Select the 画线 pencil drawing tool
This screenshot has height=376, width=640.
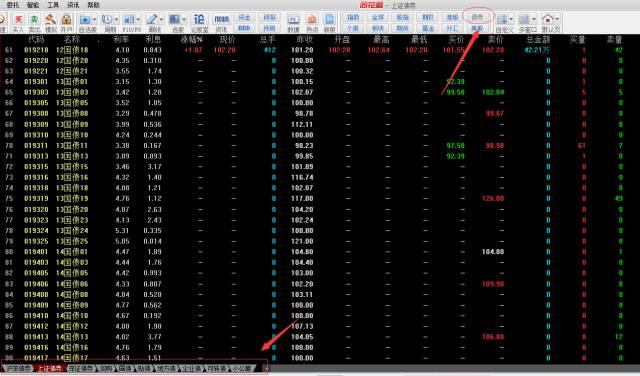coord(152,20)
